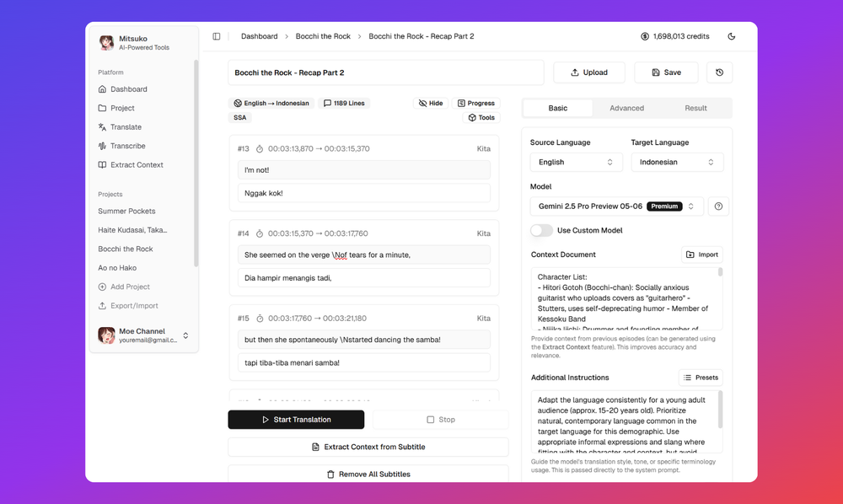Click the Additional Instructions text area
The height and width of the screenshot is (504, 843).
tap(626, 421)
